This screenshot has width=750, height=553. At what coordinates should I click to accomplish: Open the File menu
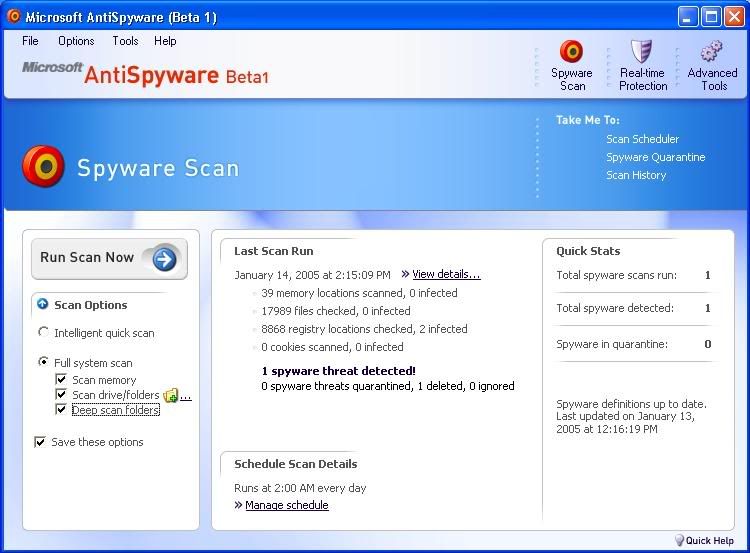click(30, 41)
